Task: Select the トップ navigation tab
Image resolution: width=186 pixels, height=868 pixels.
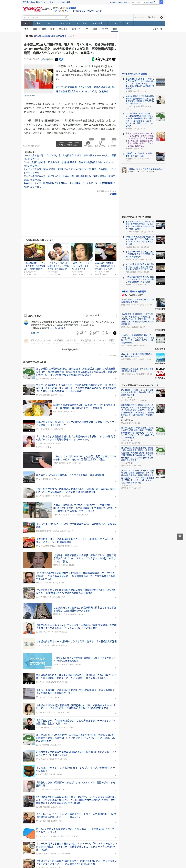Action: tap(27, 24)
